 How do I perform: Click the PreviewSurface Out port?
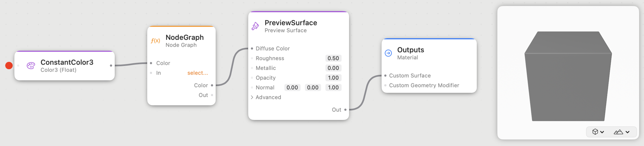[345, 110]
